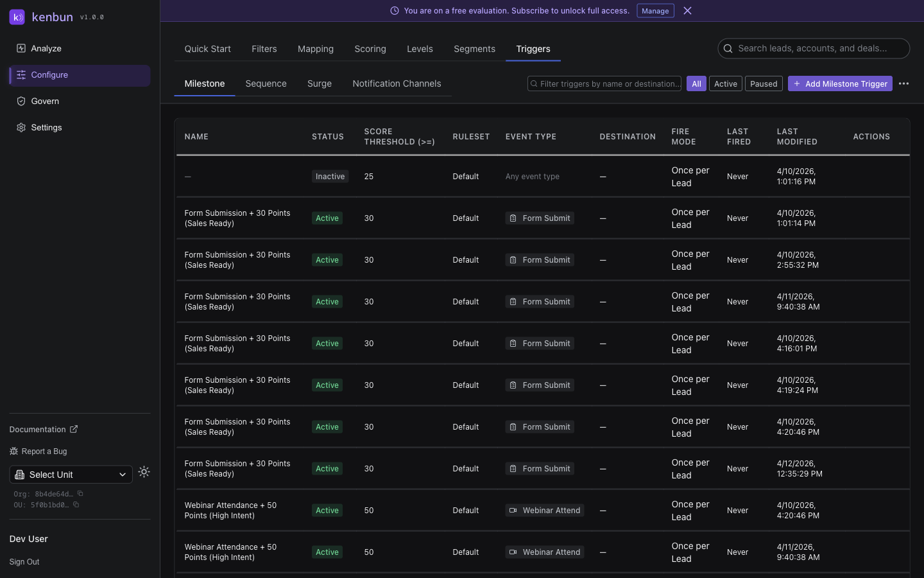924x578 pixels.
Task: Switch to the Quick Start tab
Action: click(207, 49)
